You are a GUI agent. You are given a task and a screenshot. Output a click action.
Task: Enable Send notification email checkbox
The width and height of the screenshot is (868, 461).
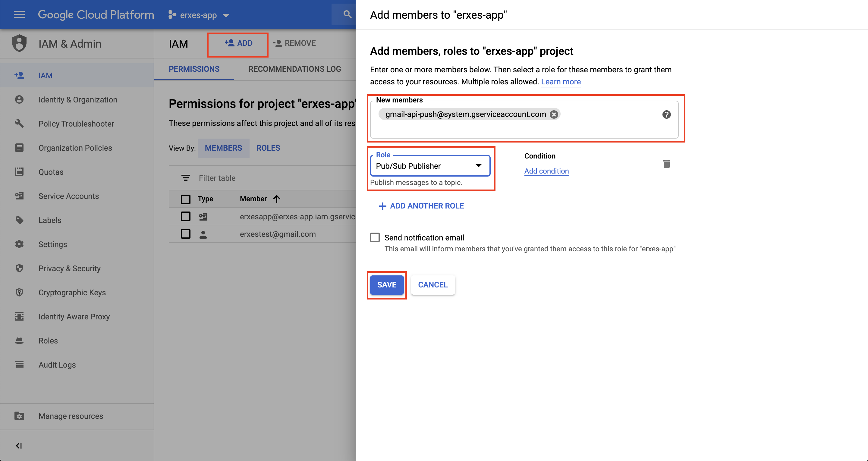(x=375, y=237)
